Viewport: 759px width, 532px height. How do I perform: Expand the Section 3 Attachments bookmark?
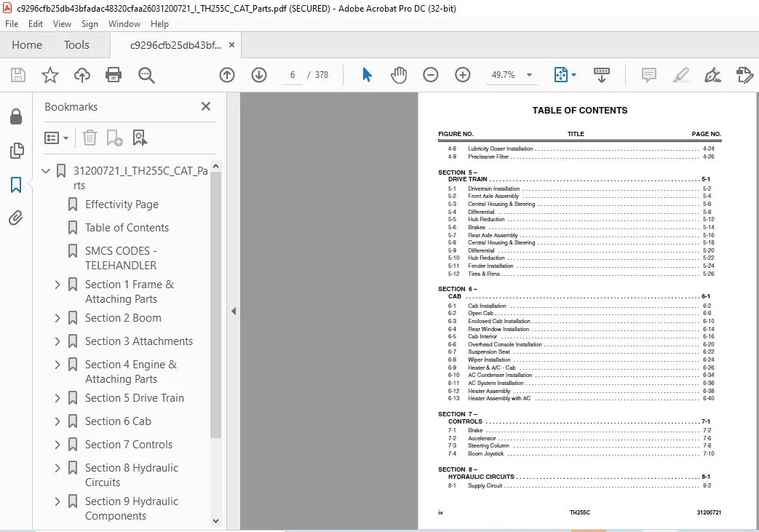tap(57, 341)
